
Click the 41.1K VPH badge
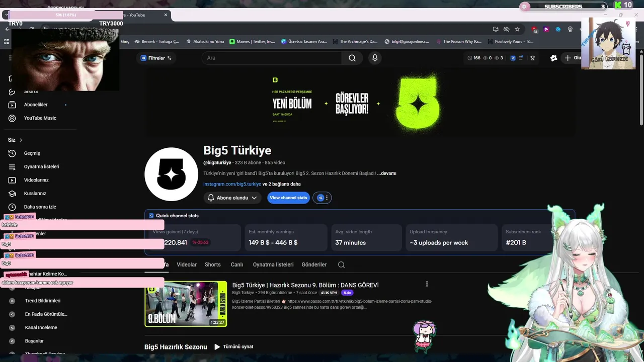click(330, 293)
